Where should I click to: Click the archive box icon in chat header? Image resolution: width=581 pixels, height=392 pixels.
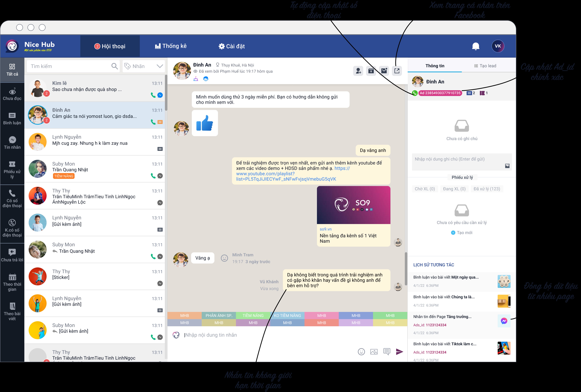click(371, 71)
